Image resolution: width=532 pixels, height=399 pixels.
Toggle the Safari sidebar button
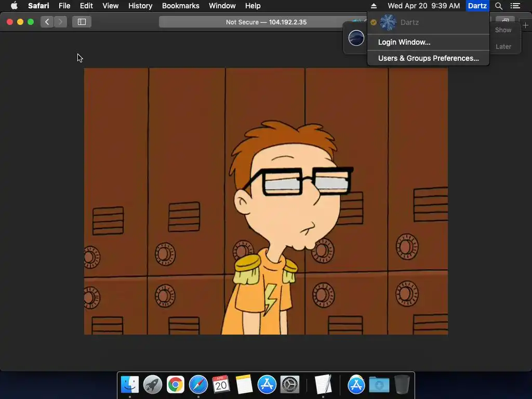pyautogui.click(x=82, y=22)
